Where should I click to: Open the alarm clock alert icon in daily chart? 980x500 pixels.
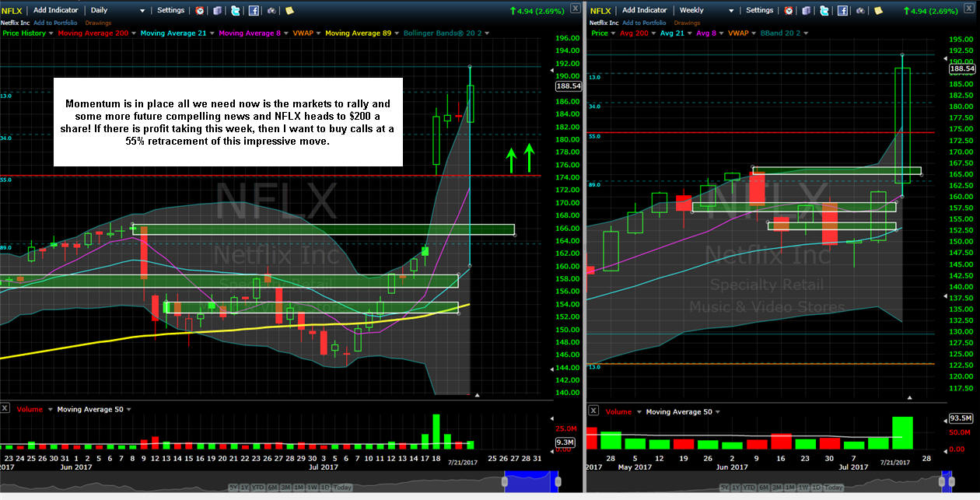(x=200, y=11)
